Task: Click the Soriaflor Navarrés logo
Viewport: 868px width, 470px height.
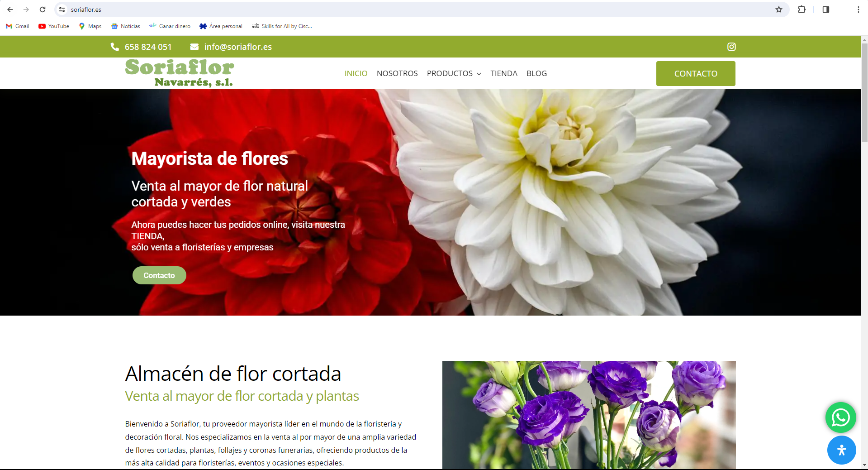Action: 180,73
